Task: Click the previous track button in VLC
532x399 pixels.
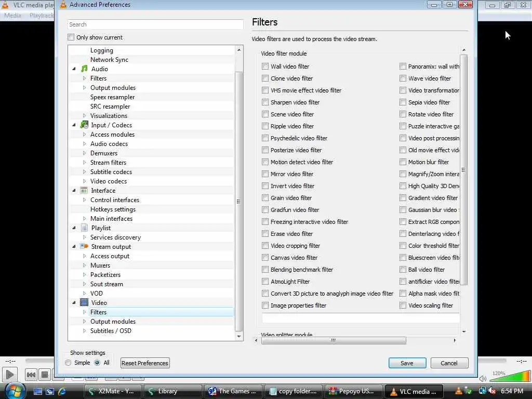Action: pyautogui.click(x=31, y=375)
